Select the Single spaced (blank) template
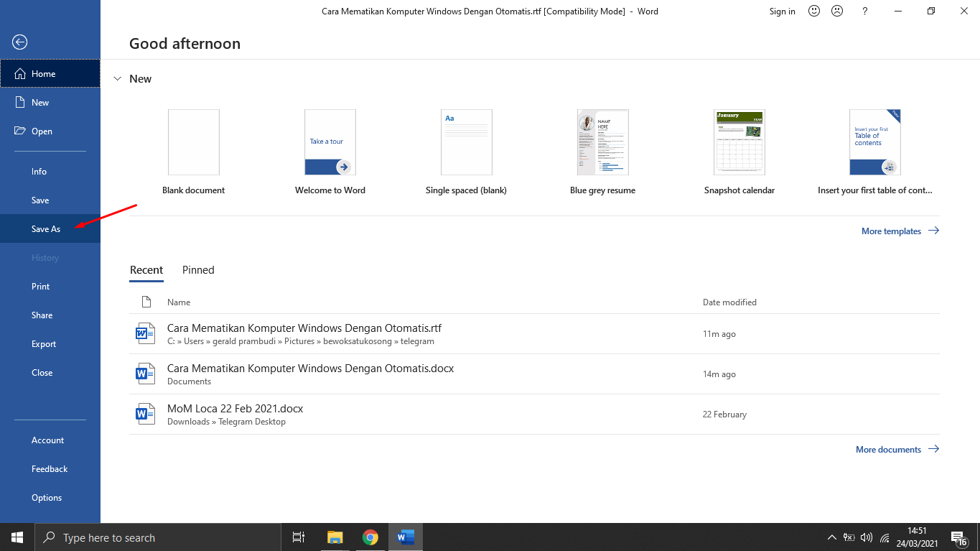The height and width of the screenshot is (551, 980). point(467,152)
